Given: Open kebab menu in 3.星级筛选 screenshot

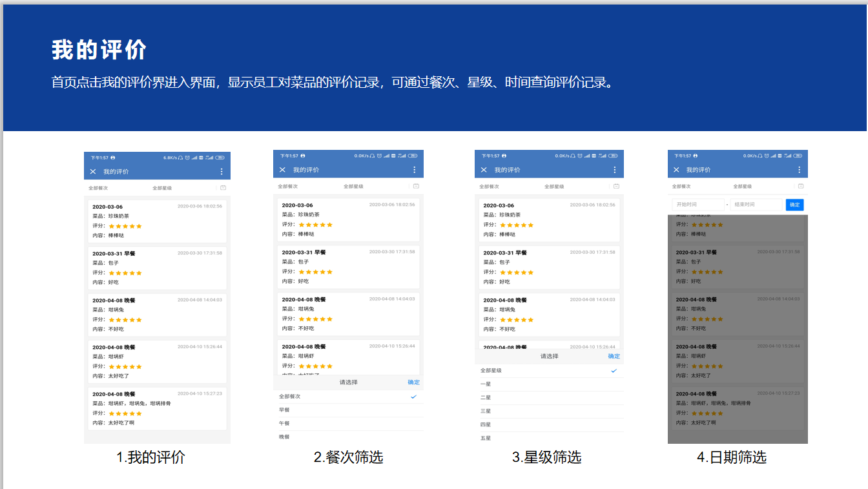Looking at the screenshot, I should pyautogui.click(x=615, y=170).
